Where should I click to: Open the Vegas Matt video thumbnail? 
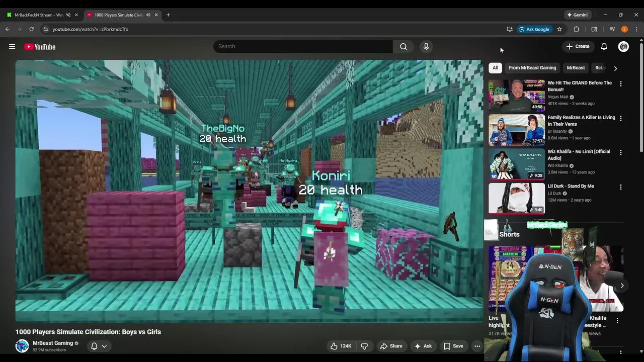(517, 96)
